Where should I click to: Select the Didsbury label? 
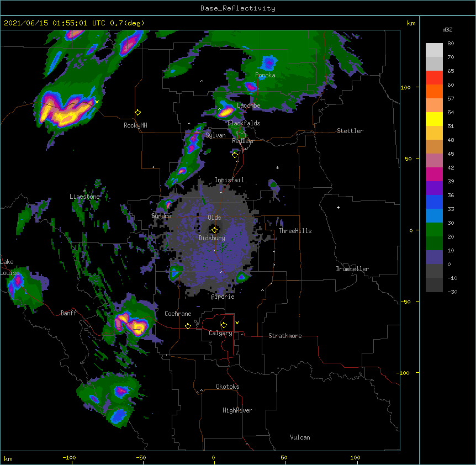(x=212, y=238)
